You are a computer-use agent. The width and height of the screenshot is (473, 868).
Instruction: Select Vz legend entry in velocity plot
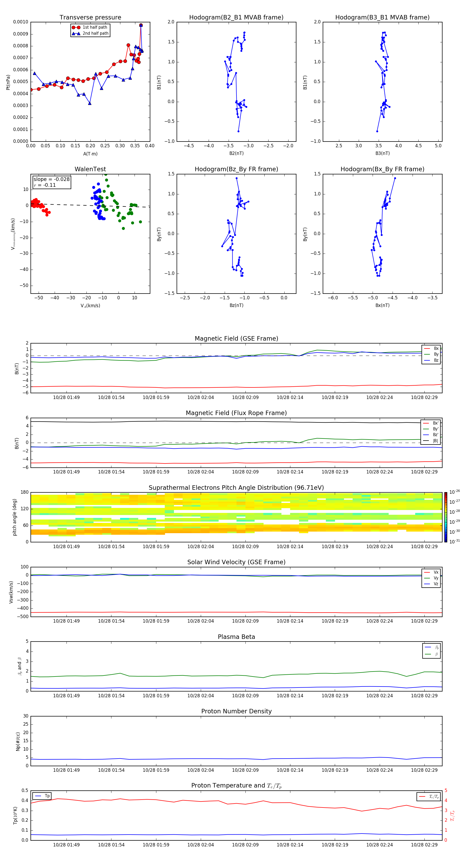click(431, 584)
